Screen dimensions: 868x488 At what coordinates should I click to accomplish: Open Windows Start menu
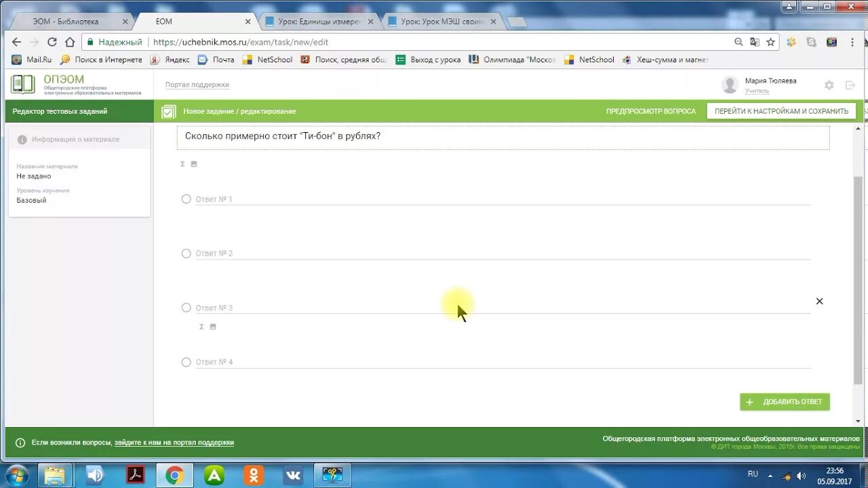17,475
